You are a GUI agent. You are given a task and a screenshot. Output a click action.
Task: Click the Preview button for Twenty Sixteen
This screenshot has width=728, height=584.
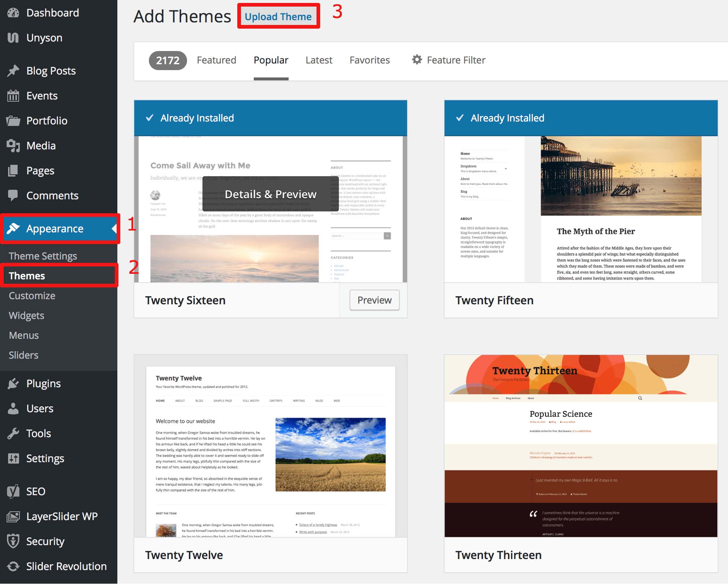coord(374,300)
